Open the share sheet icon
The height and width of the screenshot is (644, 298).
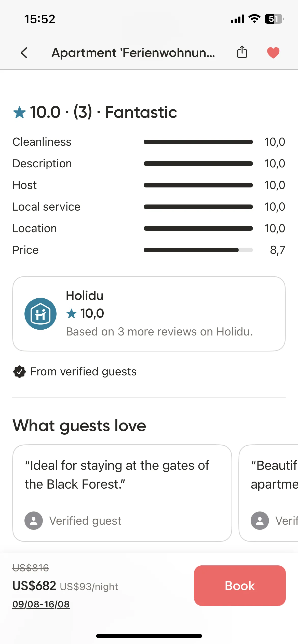242,52
